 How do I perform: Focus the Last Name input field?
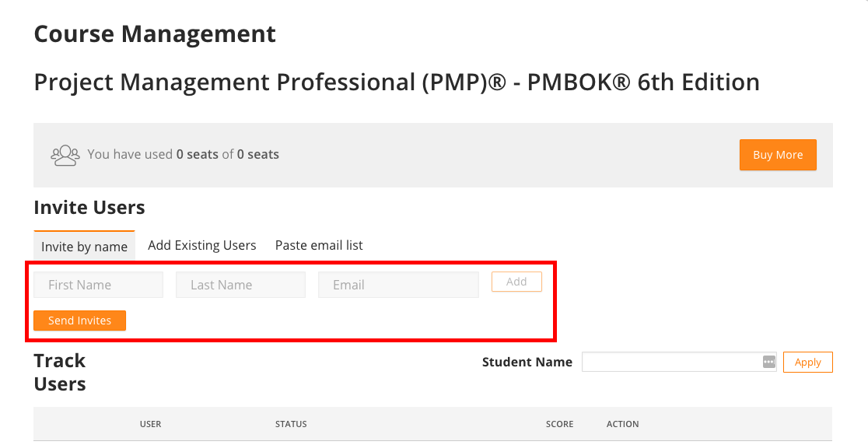tap(241, 285)
